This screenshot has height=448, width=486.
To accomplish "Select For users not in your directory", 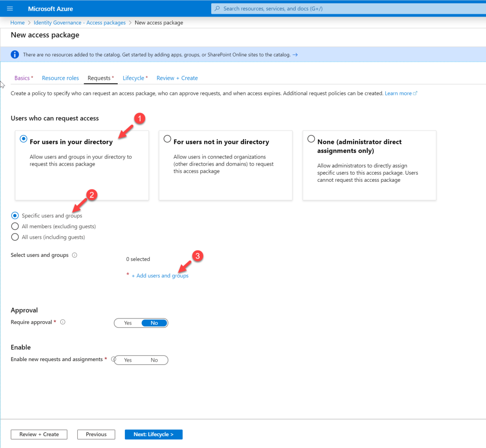I will tap(167, 139).
